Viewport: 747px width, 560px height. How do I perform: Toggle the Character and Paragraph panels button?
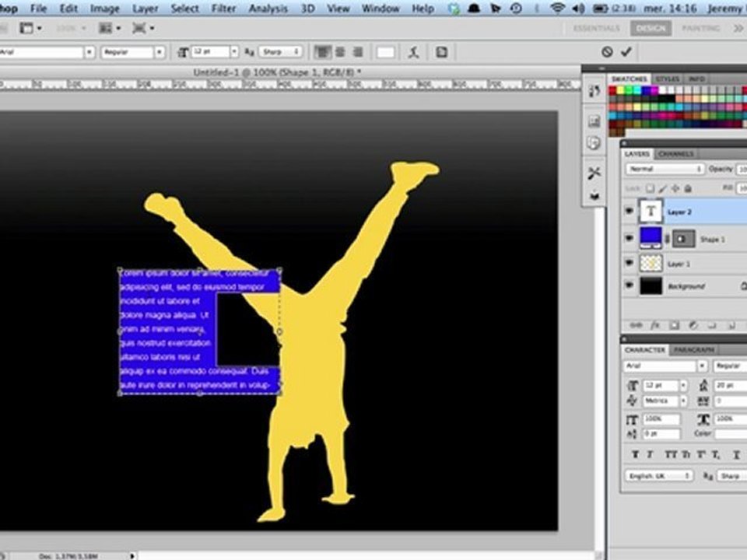(441, 52)
